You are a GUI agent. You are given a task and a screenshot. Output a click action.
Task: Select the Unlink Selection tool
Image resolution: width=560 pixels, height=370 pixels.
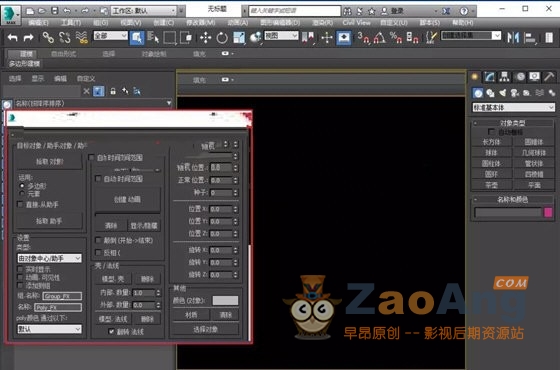click(x=65, y=37)
